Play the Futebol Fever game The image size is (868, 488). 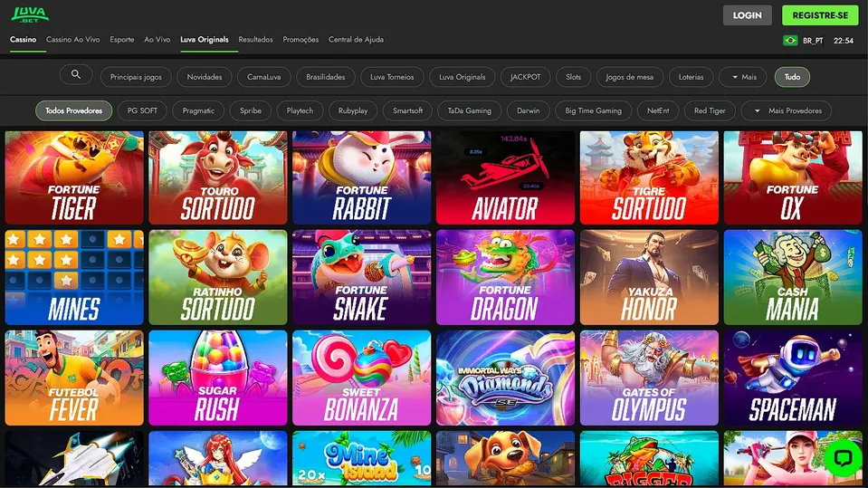click(74, 378)
